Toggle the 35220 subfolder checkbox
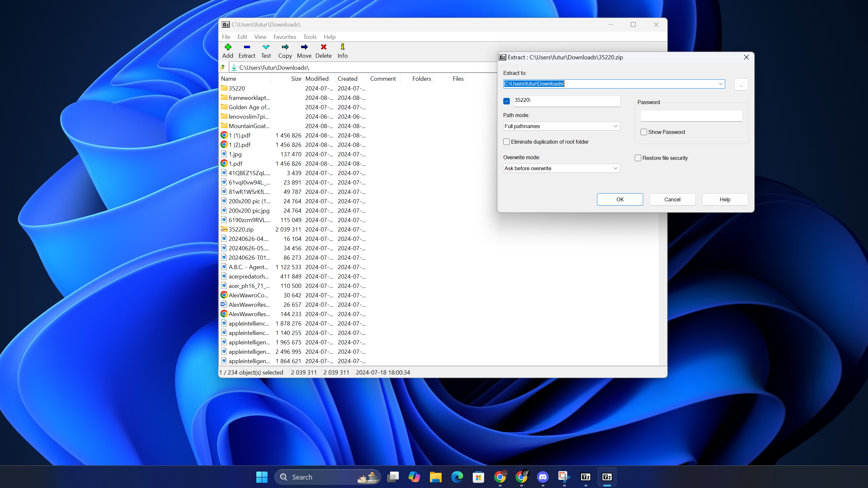Image resolution: width=868 pixels, height=488 pixels. click(x=507, y=101)
